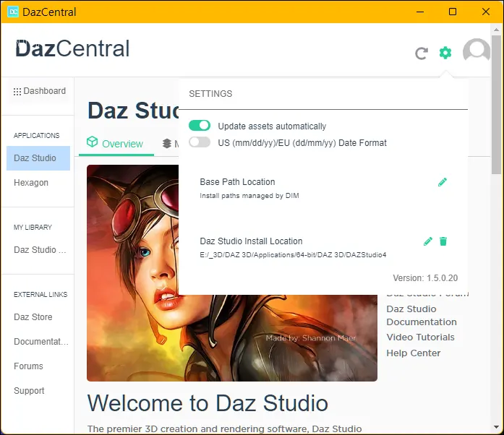Open the Forums sidebar link
This screenshot has width=504, height=435.
[x=28, y=366]
